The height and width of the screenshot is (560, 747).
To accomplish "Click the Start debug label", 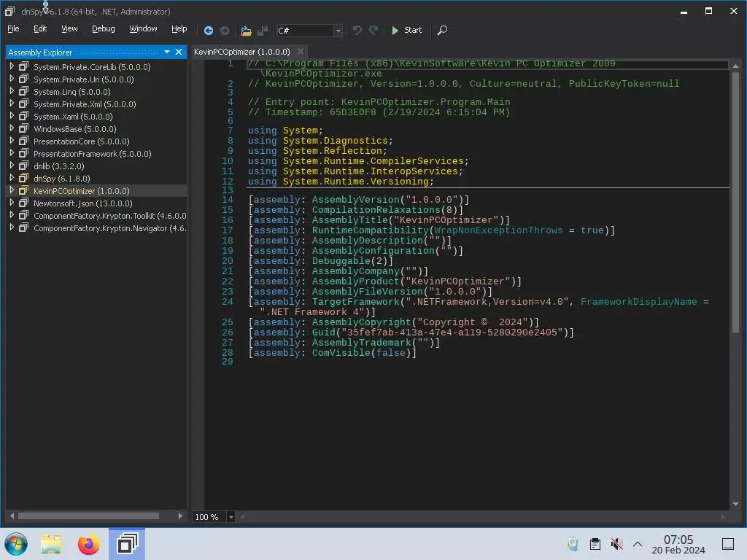I will point(413,30).
